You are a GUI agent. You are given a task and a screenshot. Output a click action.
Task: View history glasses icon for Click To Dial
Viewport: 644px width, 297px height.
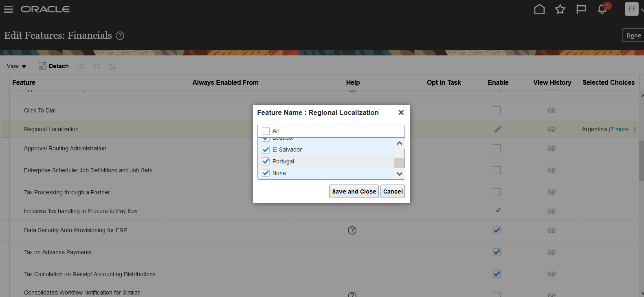[552, 110]
